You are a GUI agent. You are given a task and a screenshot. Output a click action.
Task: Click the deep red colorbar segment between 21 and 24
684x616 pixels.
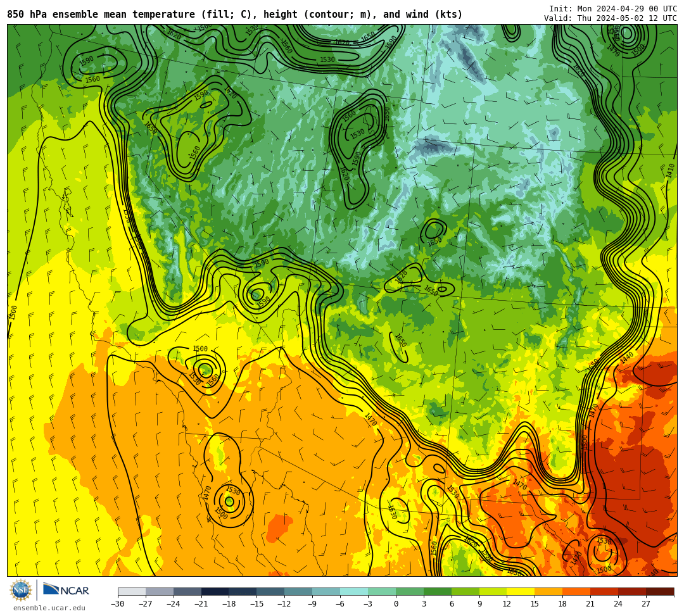tap(604, 591)
